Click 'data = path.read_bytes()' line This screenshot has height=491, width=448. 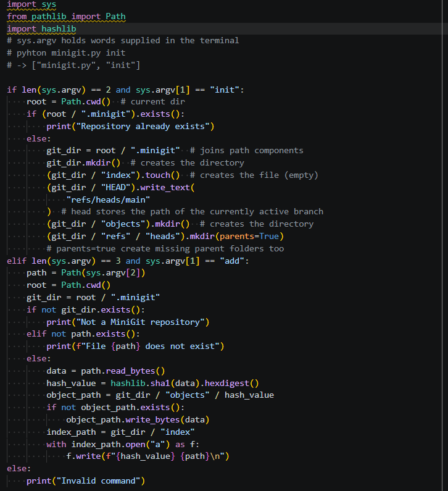pyautogui.click(x=106, y=371)
